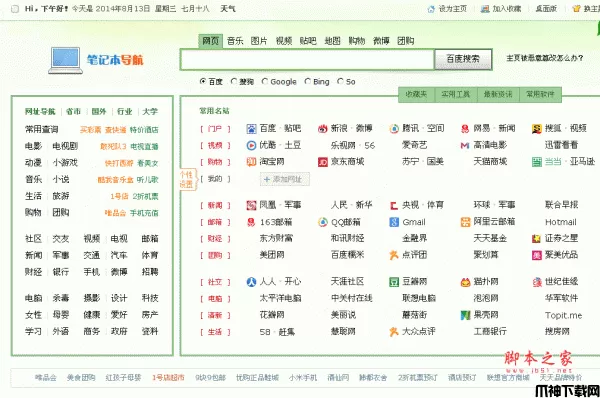Click the Jumei icon beside 聚美优品
This screenshot has height=398, width=600.
537,255
